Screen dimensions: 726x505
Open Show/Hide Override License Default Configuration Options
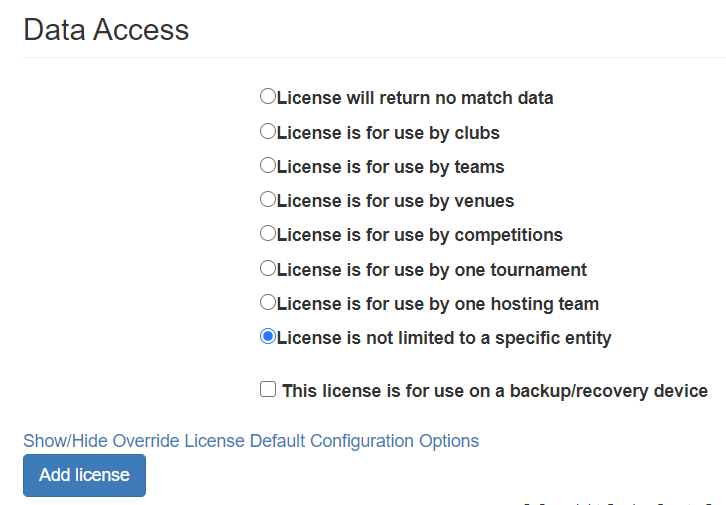coord(251,441)
